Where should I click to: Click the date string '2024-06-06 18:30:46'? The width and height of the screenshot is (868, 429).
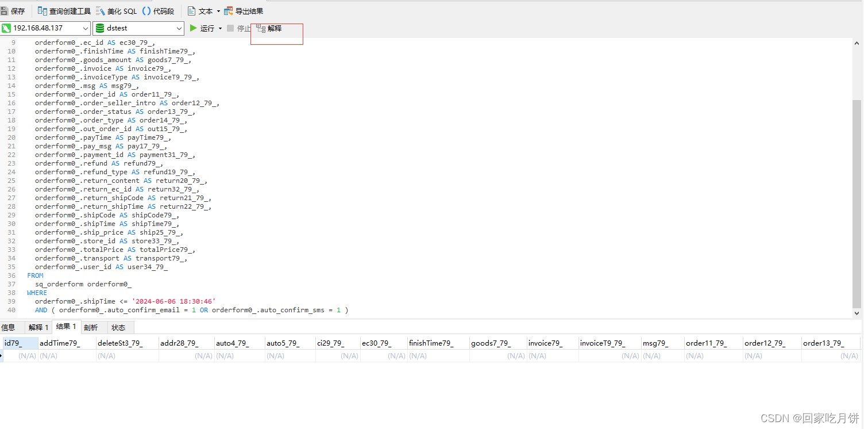click(174, 301)
